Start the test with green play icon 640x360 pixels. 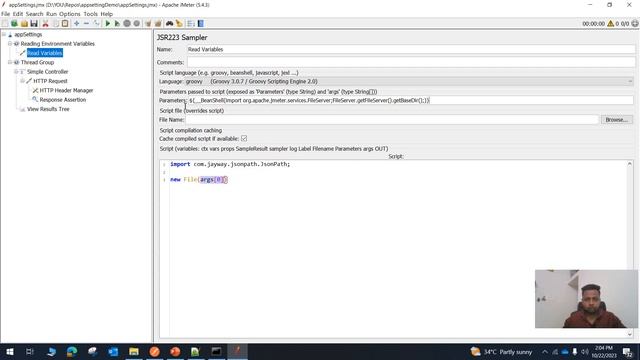(x=108, y=24)
